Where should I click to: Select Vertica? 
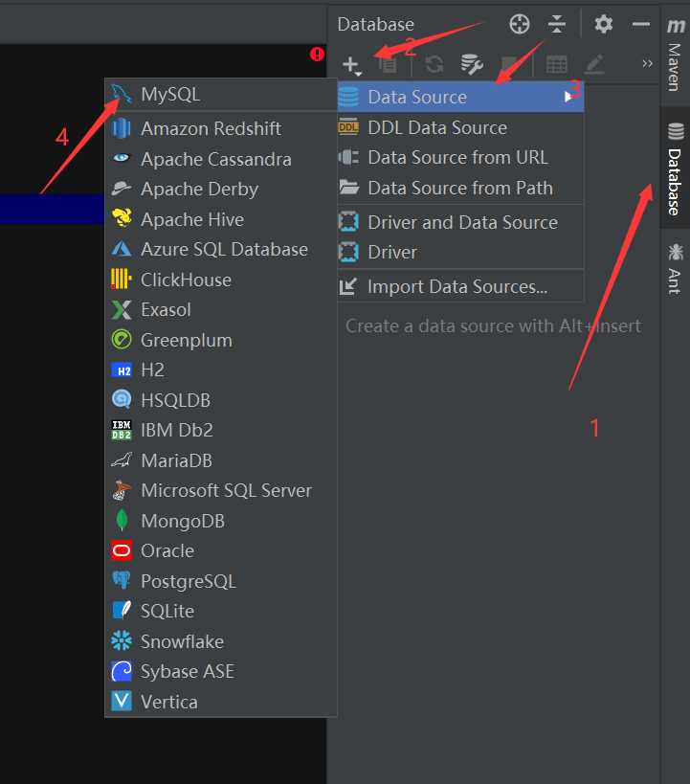tap(221, 702)
